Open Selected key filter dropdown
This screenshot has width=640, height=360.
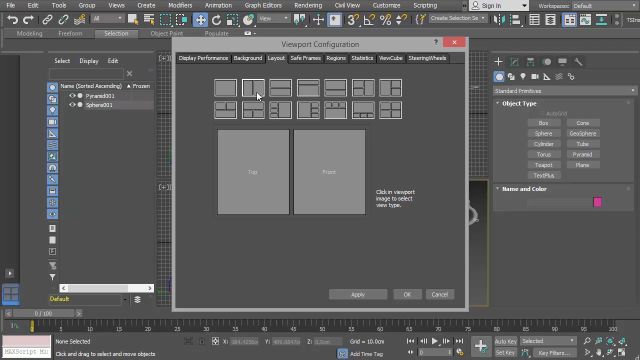point(548,341)
